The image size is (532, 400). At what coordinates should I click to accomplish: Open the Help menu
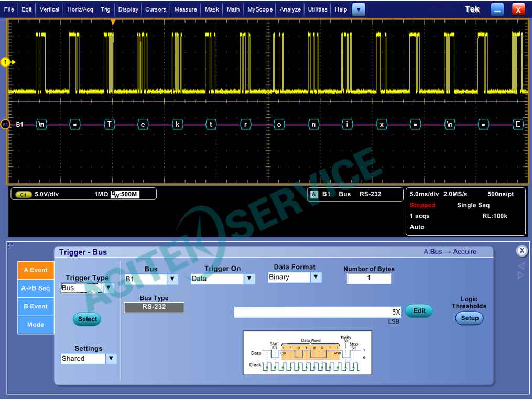341,9
